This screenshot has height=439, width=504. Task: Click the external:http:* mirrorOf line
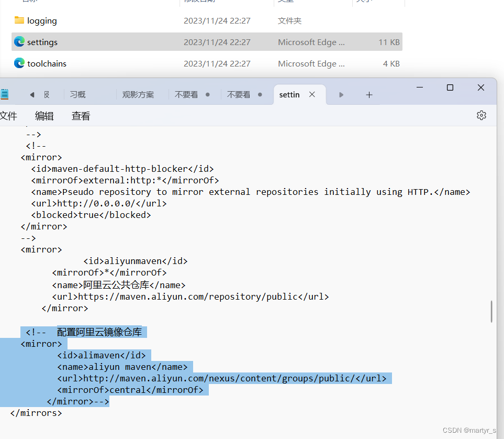click(125, 180)
